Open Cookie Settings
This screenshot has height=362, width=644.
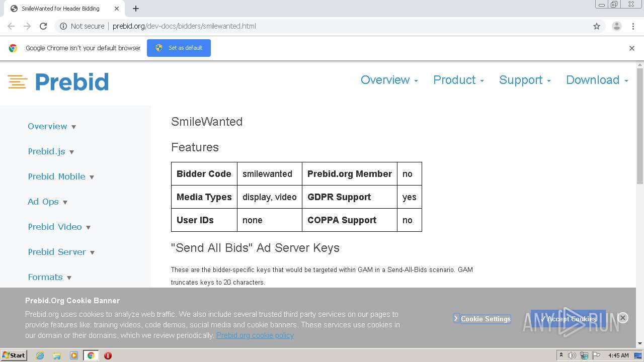pyautogui.click(x=482, y=319)
